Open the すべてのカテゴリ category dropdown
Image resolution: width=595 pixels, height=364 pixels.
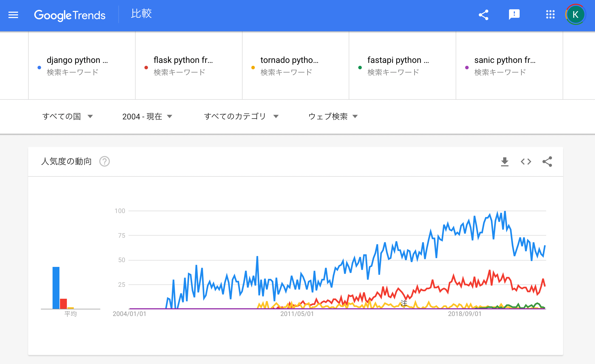coord(242,116)
